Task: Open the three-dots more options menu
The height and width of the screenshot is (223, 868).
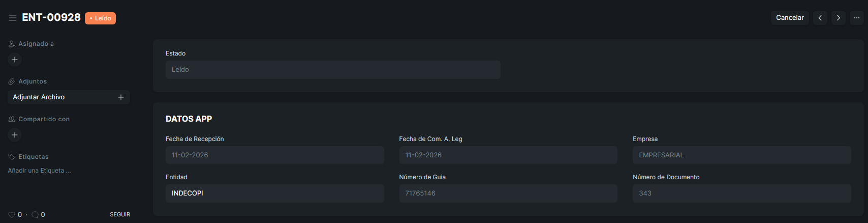Action: 857,18
